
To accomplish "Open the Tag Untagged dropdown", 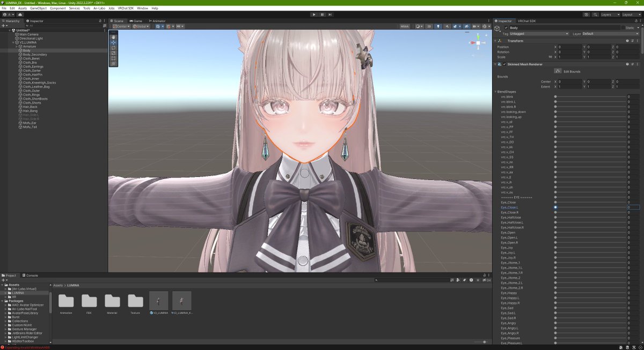I will (x=539, y=34).
